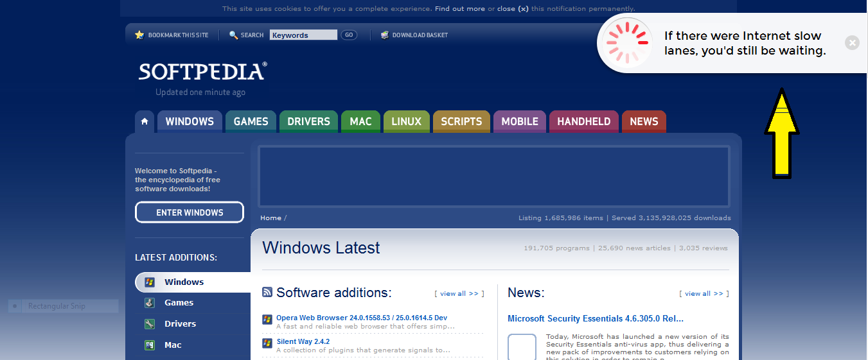The height and width of the screenshot is (360, 868).
Task: Click the loading spinner icon in notification
Action: (x=628, y=43)
